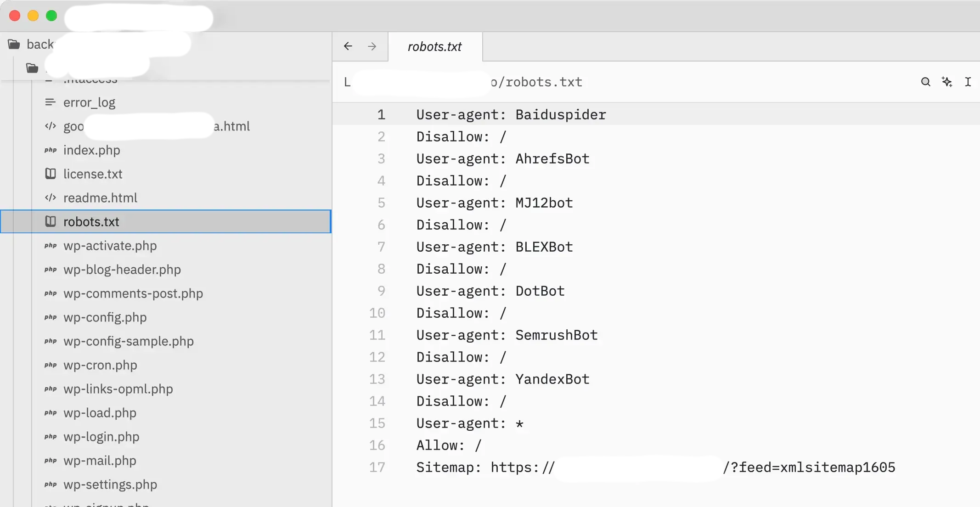Open wp-config.php in the file tree
The height and width of the screenshot is (507, 980).
pos(105,317)
